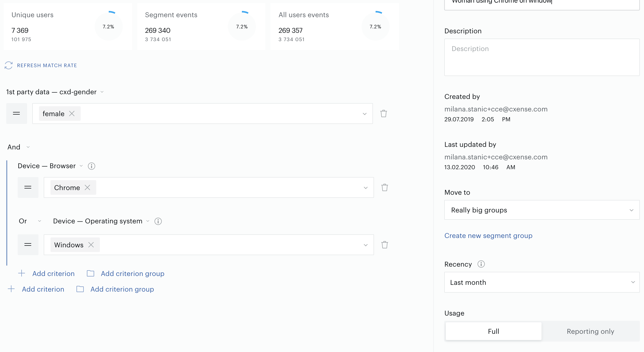This screenshot has height=352, width=644.
Task: Delete the Windows operating system criterion
Action: click(385, 245)
